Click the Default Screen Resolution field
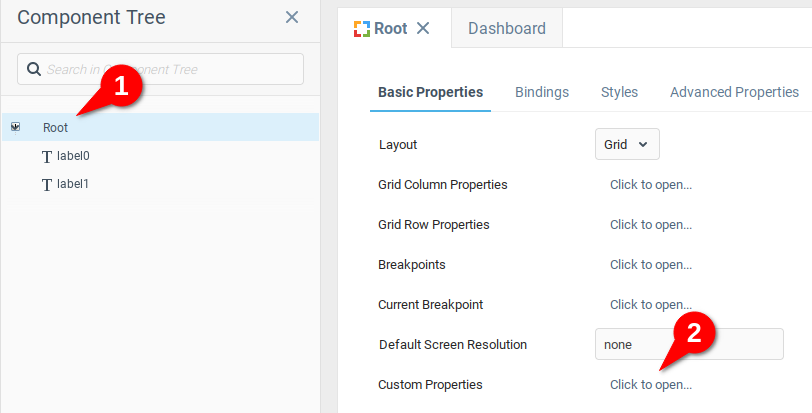This screenshot has height=413, width=812. [688, 344]
